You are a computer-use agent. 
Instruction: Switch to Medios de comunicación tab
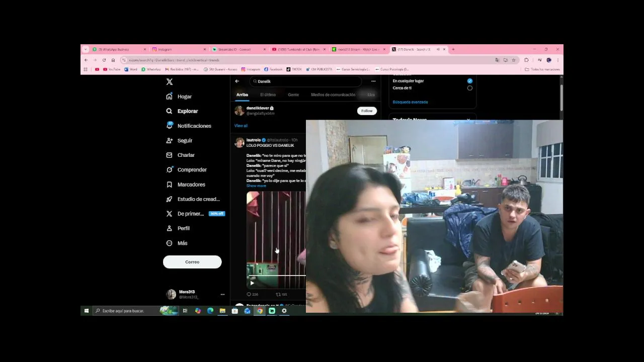(333, 95)
